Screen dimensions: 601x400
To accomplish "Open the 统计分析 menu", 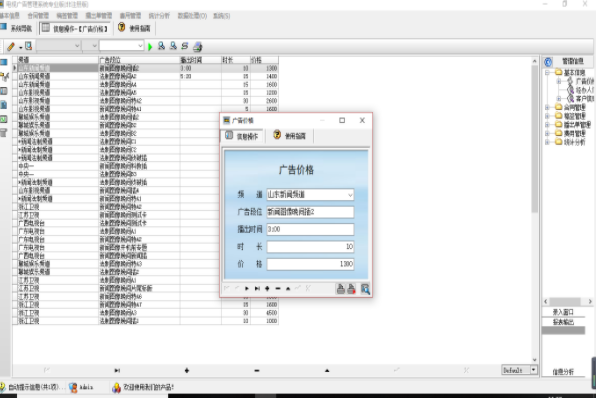I will [159, 16].
